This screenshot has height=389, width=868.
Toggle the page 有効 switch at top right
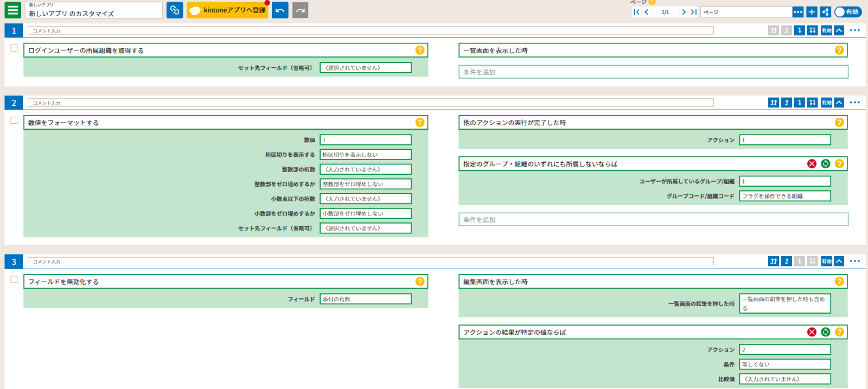click(x=847, y=12)
